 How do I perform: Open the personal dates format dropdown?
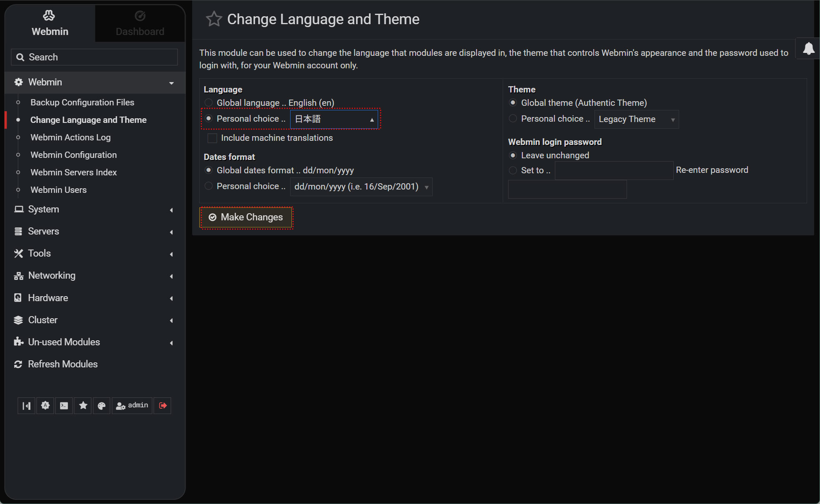point(361,187)
